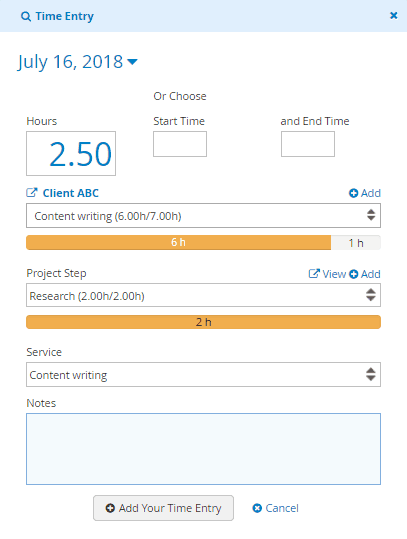Click the plus icon to Add project step
Viewport: 407px width, 539px height.
click(354, 274)
